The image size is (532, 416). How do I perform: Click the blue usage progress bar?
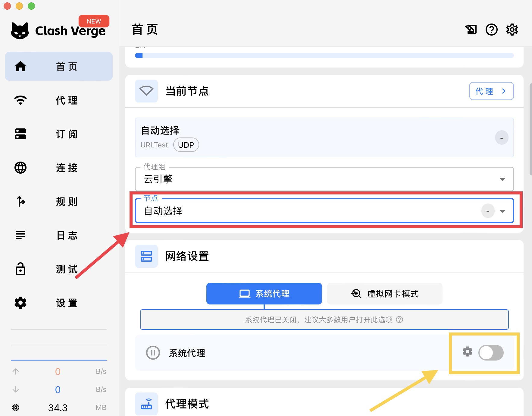click(x=324, y=55)
